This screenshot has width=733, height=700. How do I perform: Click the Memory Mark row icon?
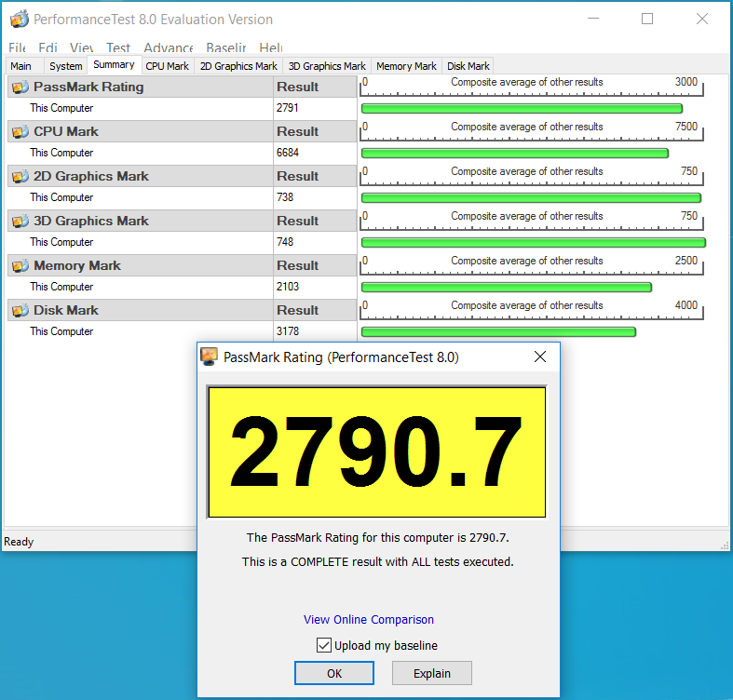(20, 265)
